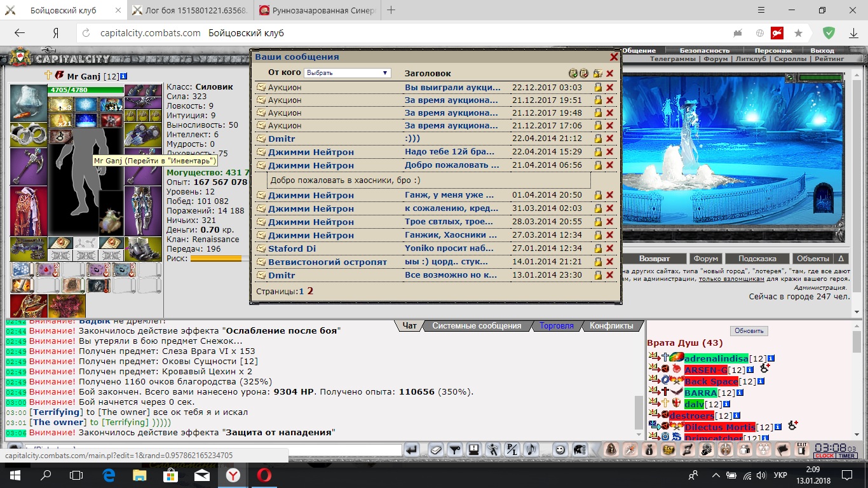This screenshot has height=488, width=868.
Task: Open the Скроллы submenu link
Action: coord(790,59)
